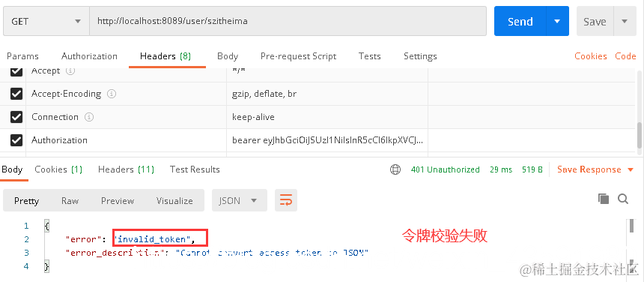Open the response Headers (11) tab
644x282 pixels.
point(126,169)
